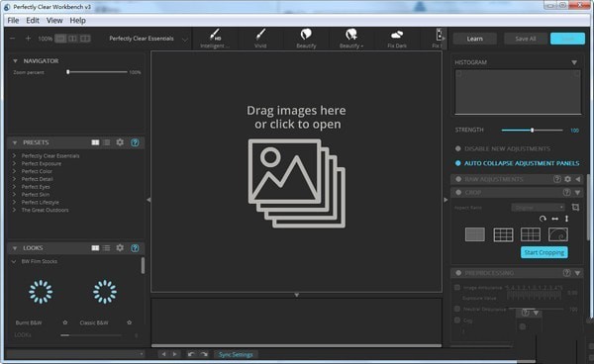This screenshot has height=364, width=594.
Task: Check the Neutral Density checkbox
Action: 457,309
